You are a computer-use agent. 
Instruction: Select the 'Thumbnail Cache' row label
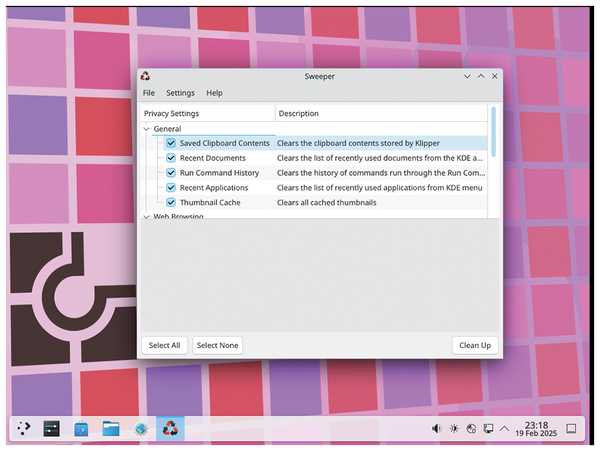210,202
